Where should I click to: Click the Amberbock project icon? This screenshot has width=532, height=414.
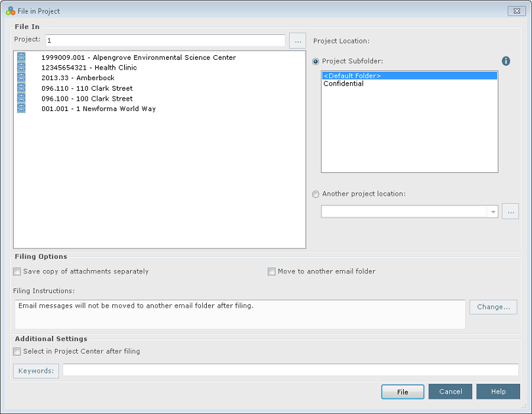(21, 78)
